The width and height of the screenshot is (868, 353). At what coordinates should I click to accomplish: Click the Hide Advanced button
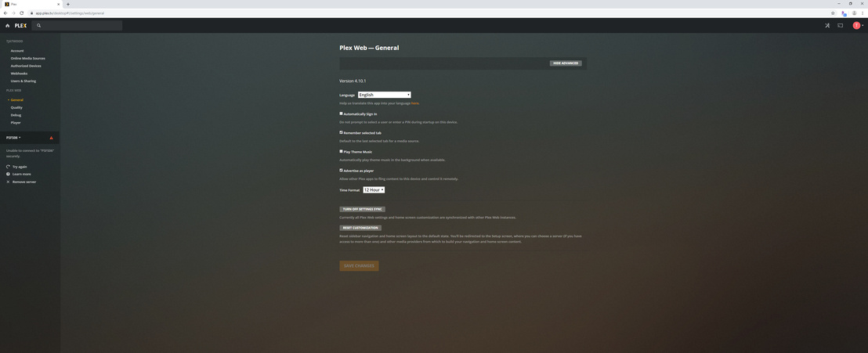(566, 63)
